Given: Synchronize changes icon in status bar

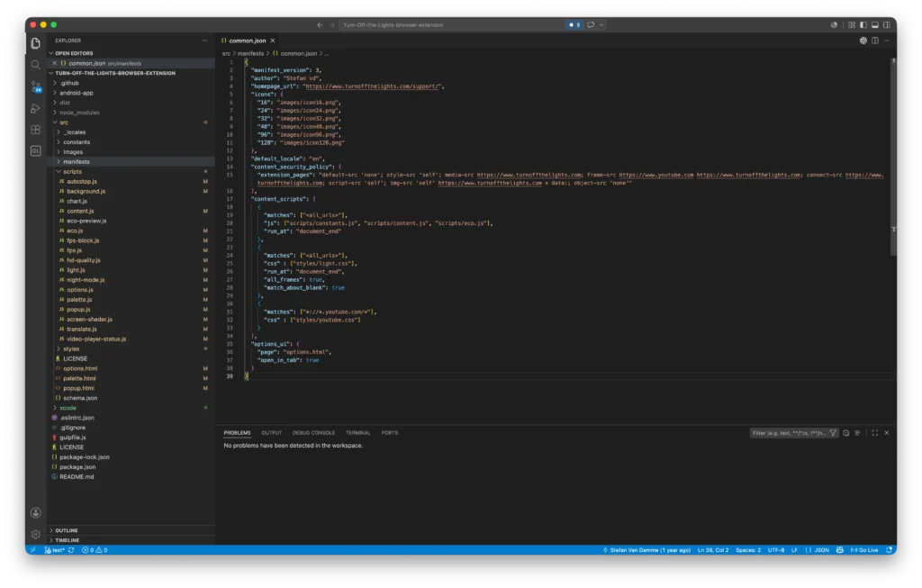Looking at the screenshot, I should coord(71,550).
